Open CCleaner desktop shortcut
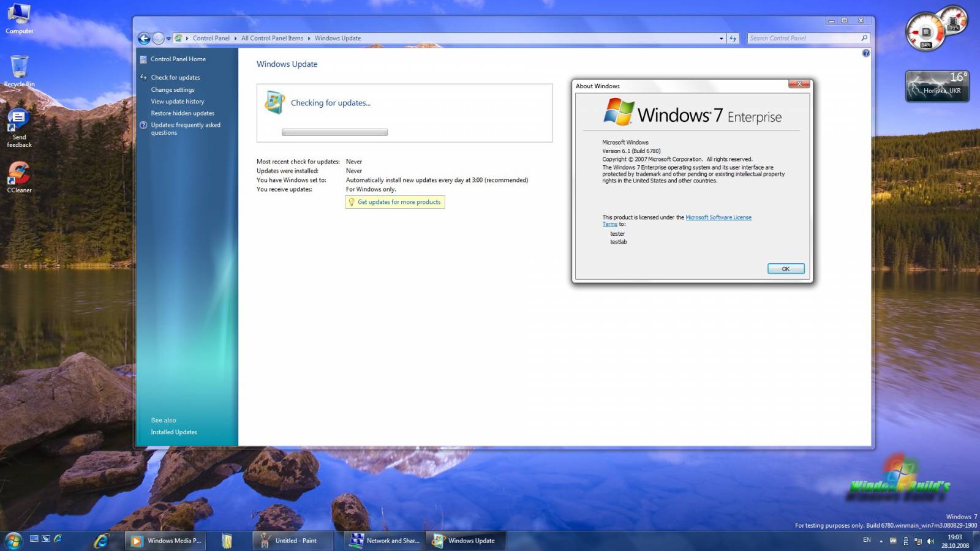Image resolution: width=980 pixels, height=551 pixels. click(19, 178)
